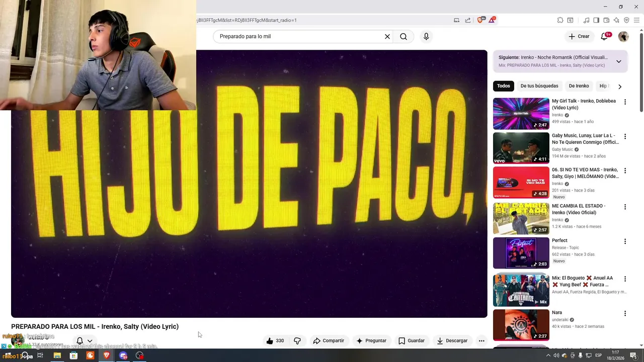The height and width of the screenshot is (362, 644).
Task: Open Gaby Music No Te Quieren Conmigo thumbnail
Action: pyautogui.click(x=521, y=148)
